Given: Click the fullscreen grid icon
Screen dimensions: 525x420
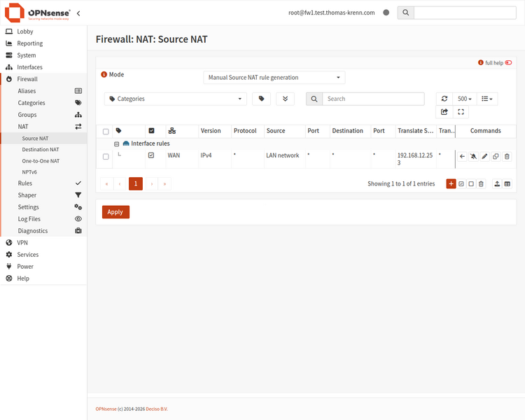Looking at the screenshot, I should coord(461,112).
